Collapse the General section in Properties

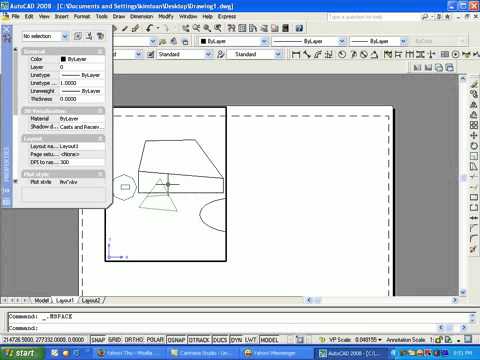point(100,51)
